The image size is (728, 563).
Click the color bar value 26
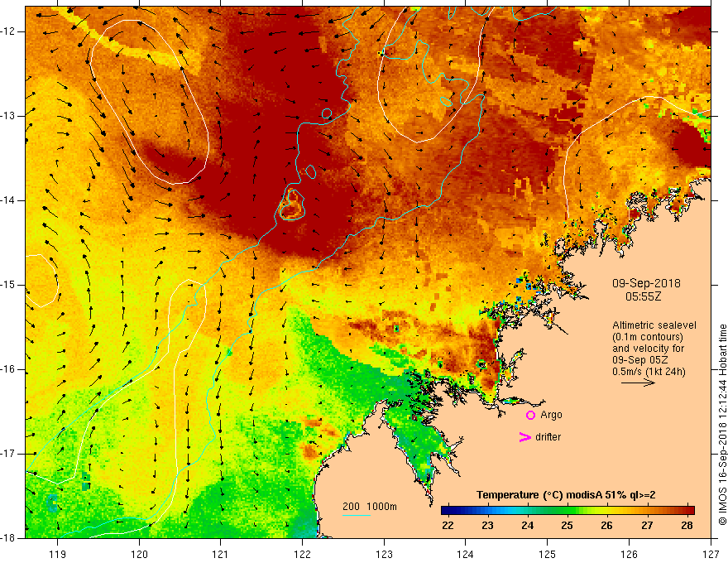point(607,526)
